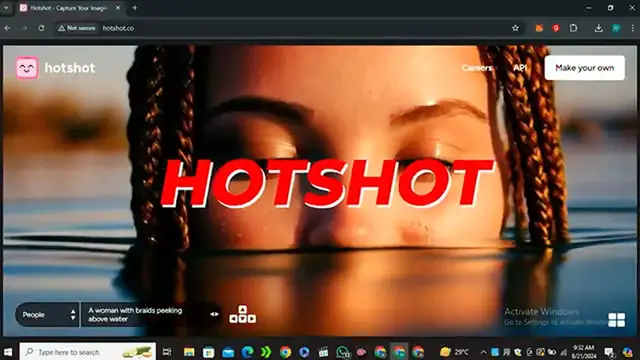Viewport: 640px width, 360px height.
Task: Open the weather 29°C taskbar widget
Action: 455,352
